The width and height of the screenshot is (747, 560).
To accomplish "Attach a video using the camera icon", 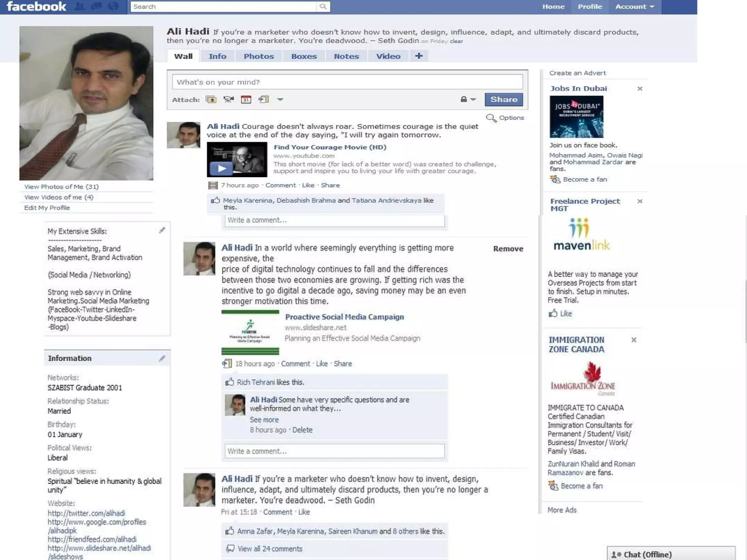I will coord(229,100).
